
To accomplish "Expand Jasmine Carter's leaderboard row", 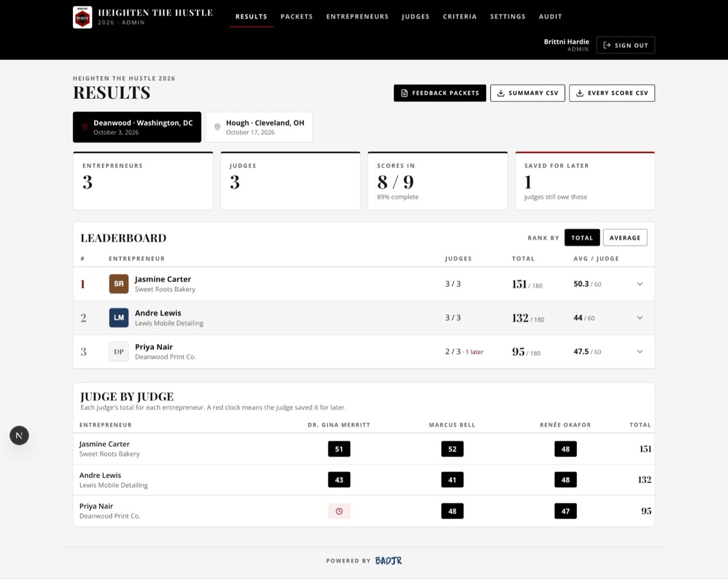I will (x=639, y=284).
